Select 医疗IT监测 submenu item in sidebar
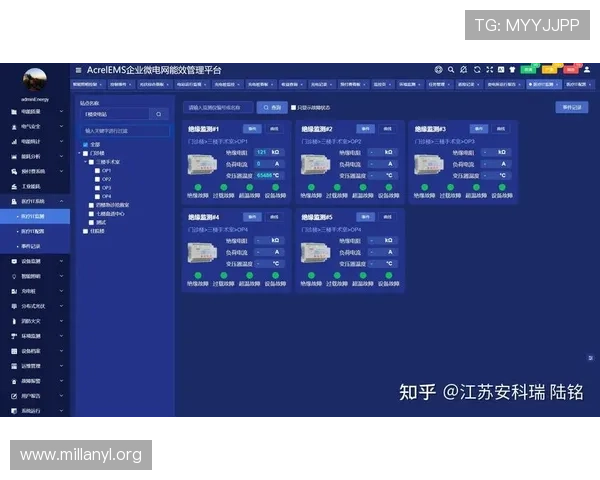Image resolution: width=600 pixels, height=480 pixels. (35, 216)
